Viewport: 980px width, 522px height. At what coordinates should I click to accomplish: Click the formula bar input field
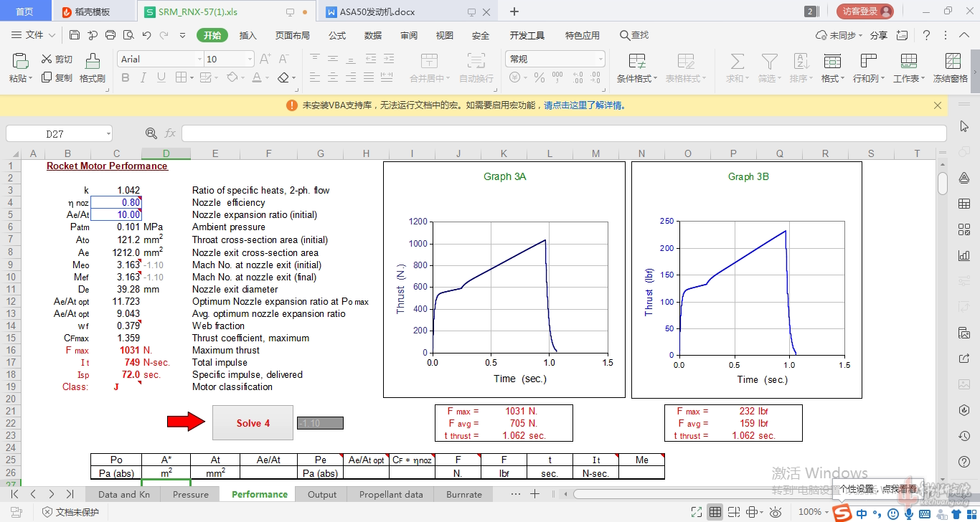563,133
